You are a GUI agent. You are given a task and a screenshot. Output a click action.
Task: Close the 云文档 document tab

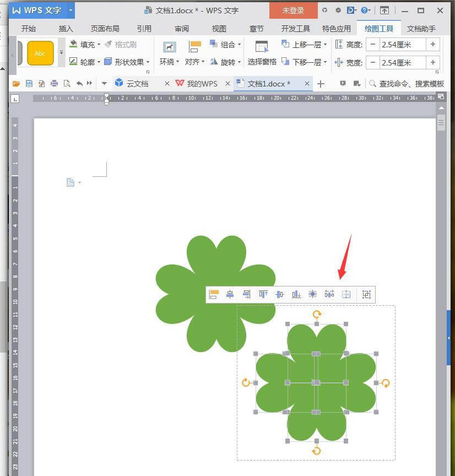click(167, 84)
